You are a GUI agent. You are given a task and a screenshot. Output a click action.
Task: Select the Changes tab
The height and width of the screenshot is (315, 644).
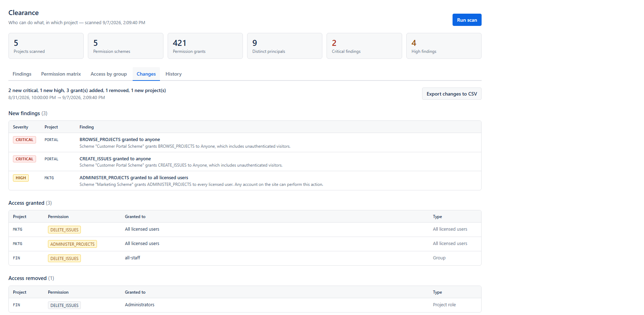tap(146, 74)
